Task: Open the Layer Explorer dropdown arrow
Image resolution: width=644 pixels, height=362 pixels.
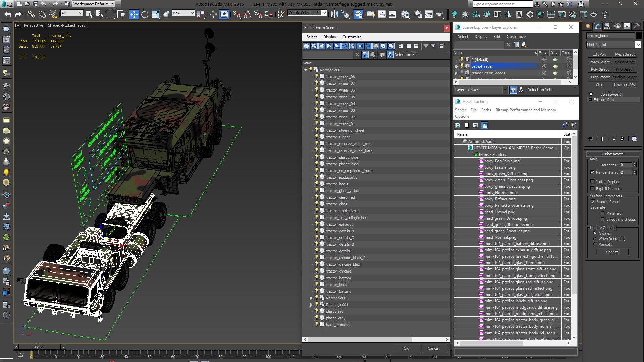Action: 505,90
